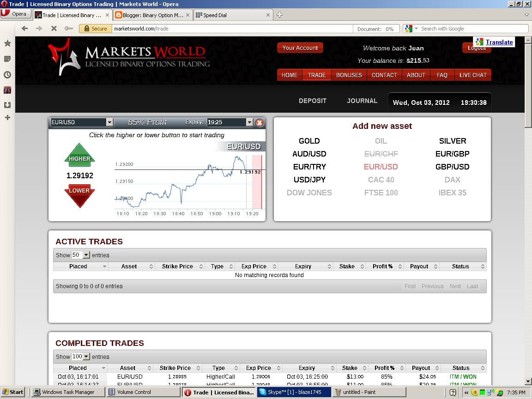
Task: Open LIVE CHAT from navigation
Action: tap(473, 75)
